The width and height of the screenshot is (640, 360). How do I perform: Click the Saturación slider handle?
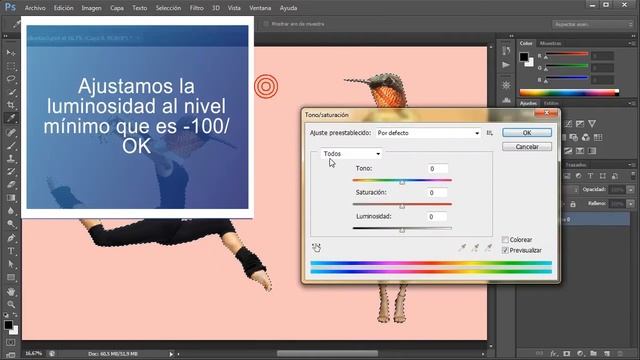[x=402, y=206]
